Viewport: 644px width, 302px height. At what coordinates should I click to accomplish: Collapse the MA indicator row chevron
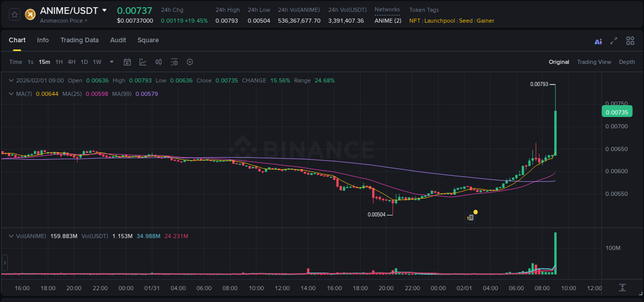tap(11, 94)
